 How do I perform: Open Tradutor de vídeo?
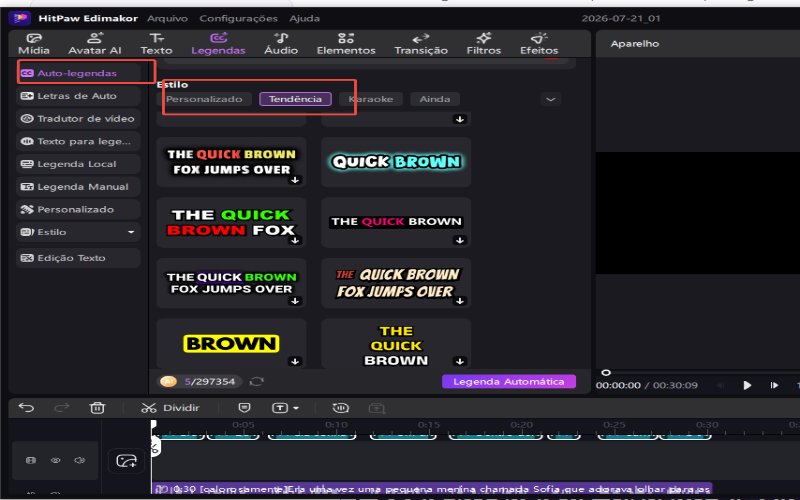(78, 118)
